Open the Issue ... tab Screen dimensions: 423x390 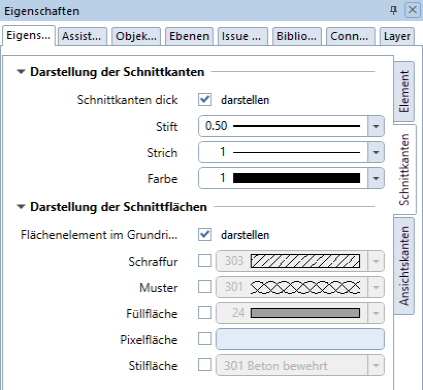click(x=242, y=36)
